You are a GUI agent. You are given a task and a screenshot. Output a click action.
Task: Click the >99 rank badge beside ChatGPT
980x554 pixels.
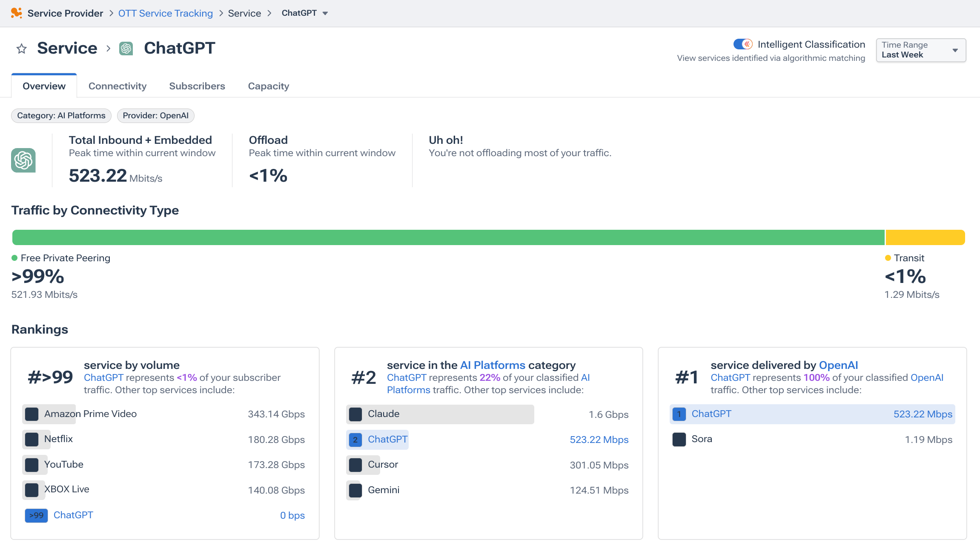point(36,515)
